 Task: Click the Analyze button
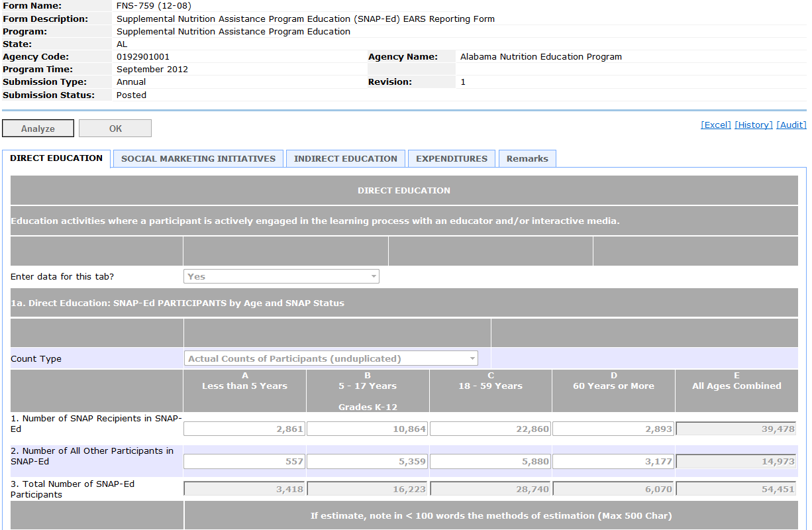38,129
